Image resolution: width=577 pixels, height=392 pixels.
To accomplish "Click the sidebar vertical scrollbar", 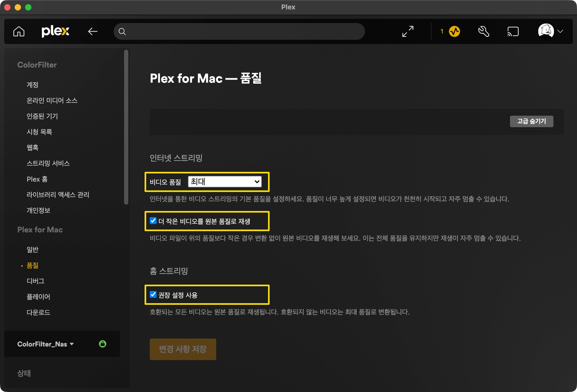I will tap(126, 127).
